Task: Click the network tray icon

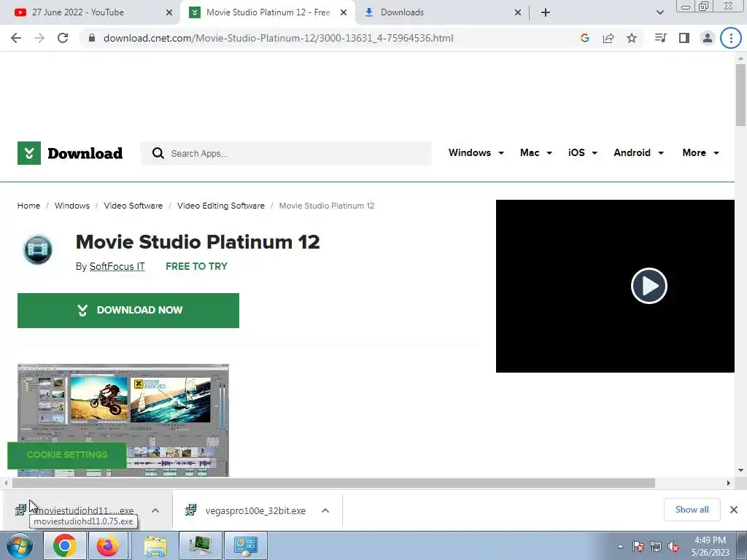Action: 656,547
